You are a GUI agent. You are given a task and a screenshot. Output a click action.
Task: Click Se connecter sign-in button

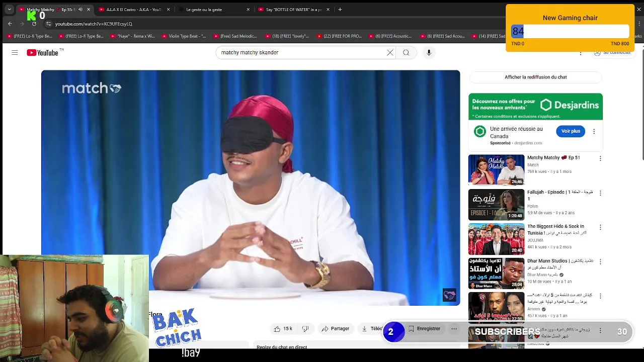pyautogui.click(x=612, y=52)
